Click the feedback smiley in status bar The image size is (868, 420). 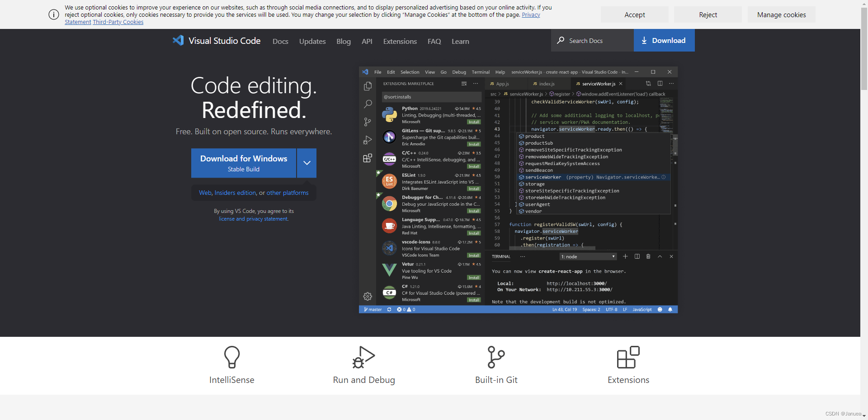tap(660, 310)
